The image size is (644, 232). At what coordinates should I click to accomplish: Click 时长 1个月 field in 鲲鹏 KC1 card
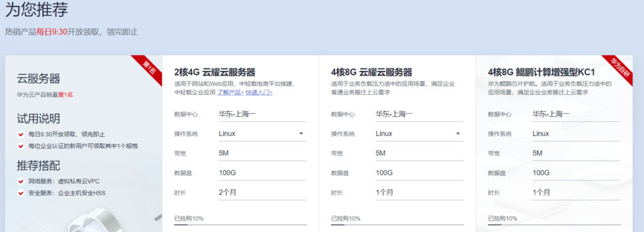tap(576, 192)
